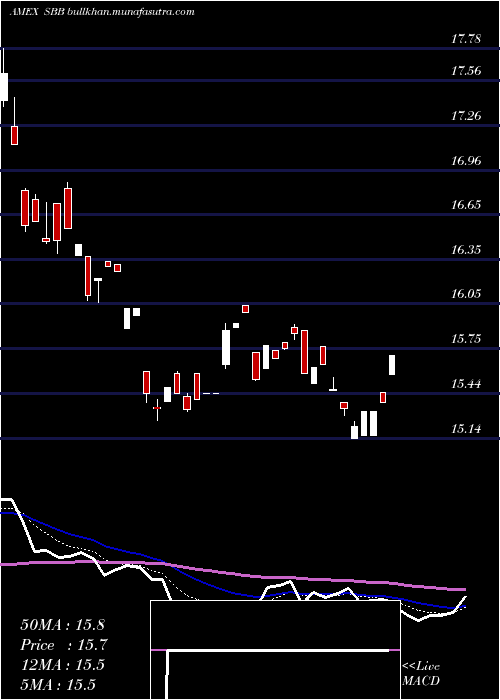Click the 15.44 price axis label

click(x=466, y=384)
